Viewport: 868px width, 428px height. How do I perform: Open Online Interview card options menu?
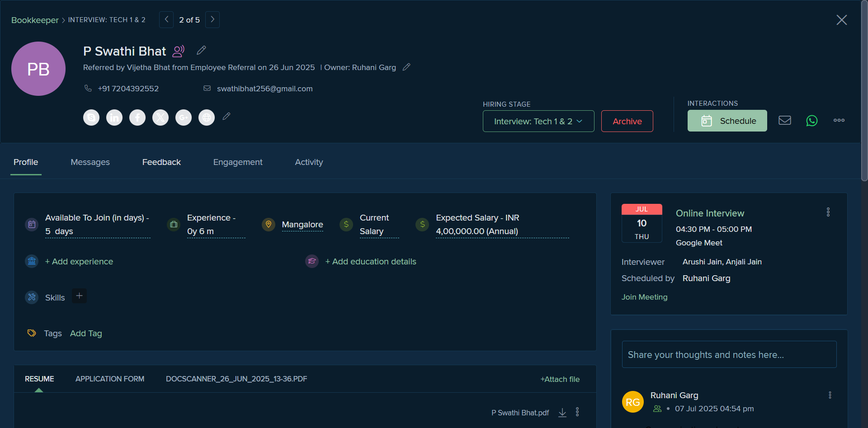point(828,212)
